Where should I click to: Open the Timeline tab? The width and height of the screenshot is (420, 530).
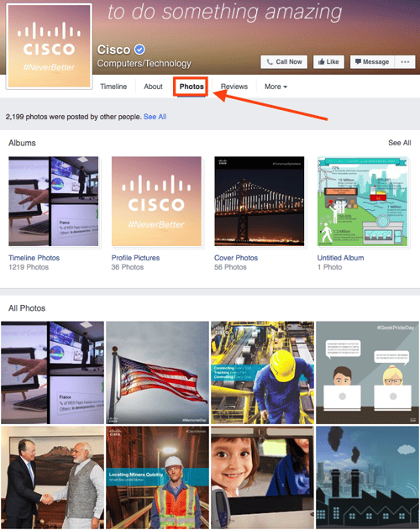113,87
